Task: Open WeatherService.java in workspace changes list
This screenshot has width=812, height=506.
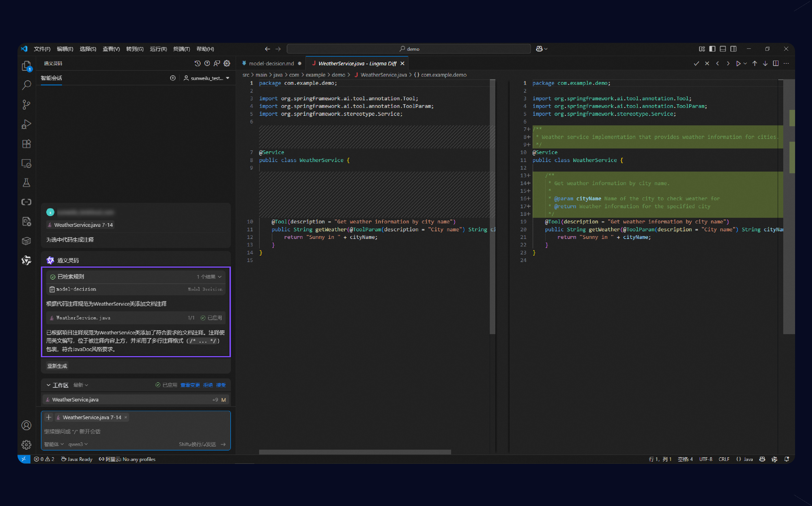Action: pyautogui.click(x=136, y=400)
